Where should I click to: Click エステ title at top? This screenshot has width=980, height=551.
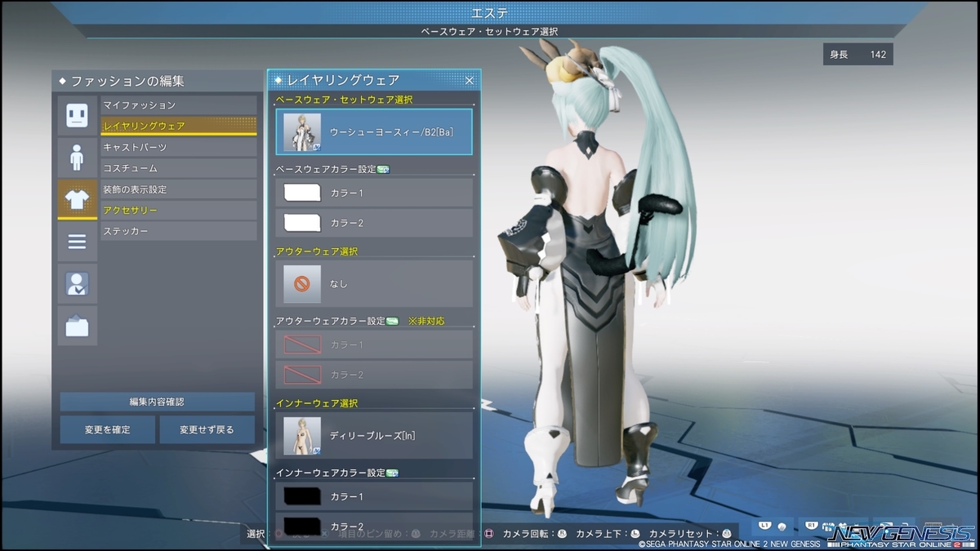tap(489, 13)
